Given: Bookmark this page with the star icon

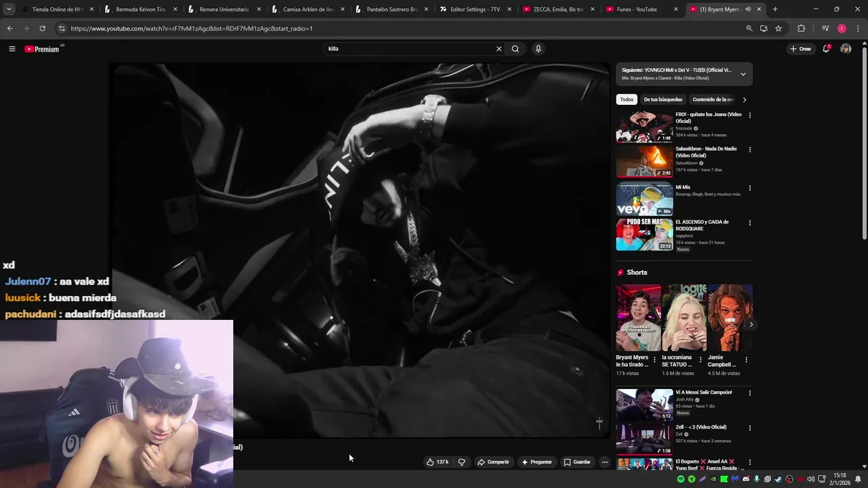Looking at the screenshot, I should point(778,28).
